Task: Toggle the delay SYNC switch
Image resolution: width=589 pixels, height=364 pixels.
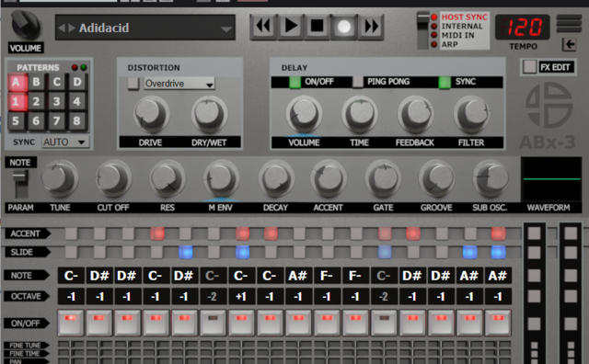Action: point(445,82)
